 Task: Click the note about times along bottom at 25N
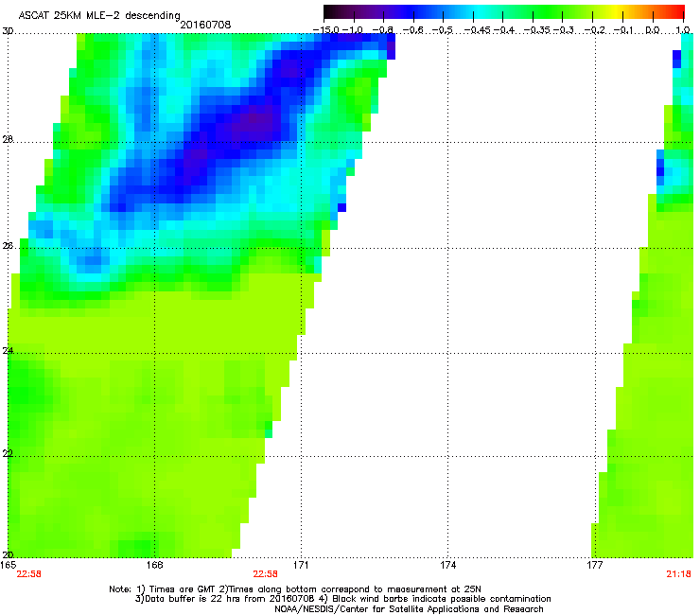(x=352, y=589)
